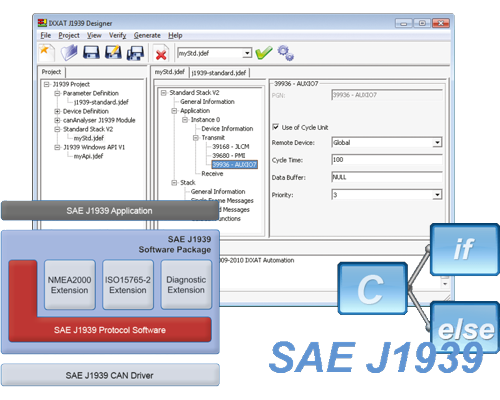Click the SAE J1939 Protocol Software bar

coord(110,330)
